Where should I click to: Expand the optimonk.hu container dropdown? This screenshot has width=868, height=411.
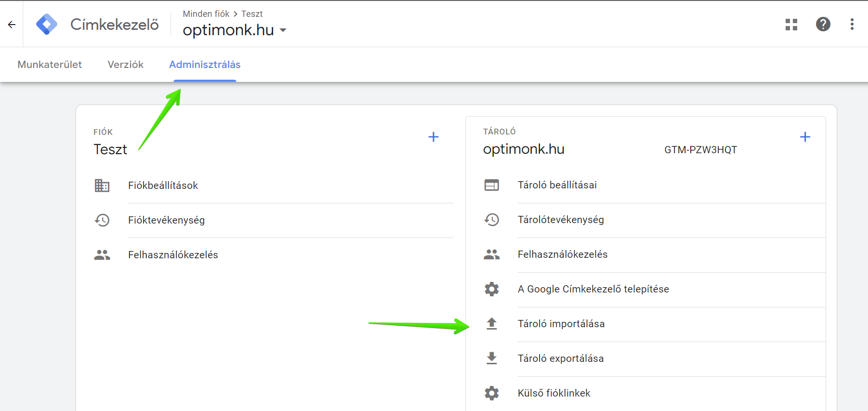click(x=283, y=30)
